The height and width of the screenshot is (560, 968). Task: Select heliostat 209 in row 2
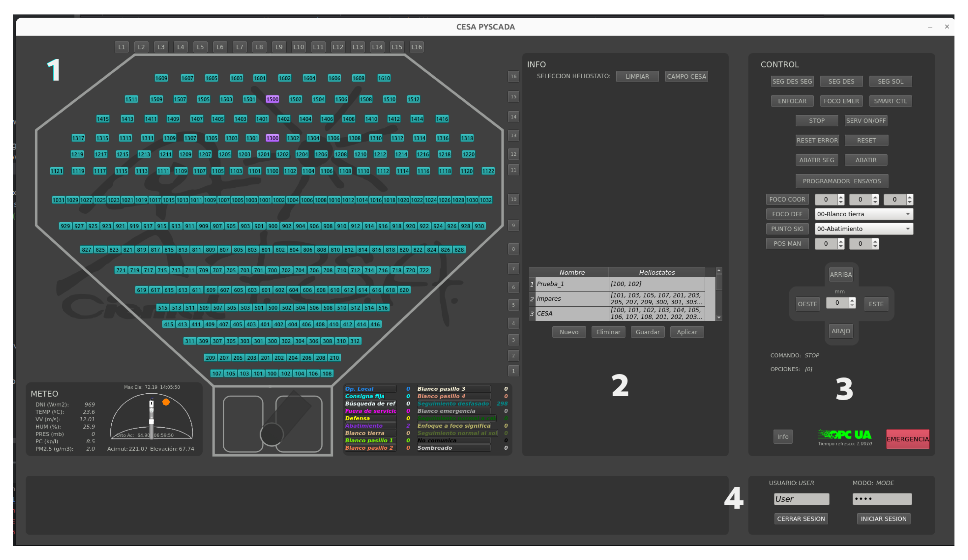pyautogui.click(x=210, y=358)
